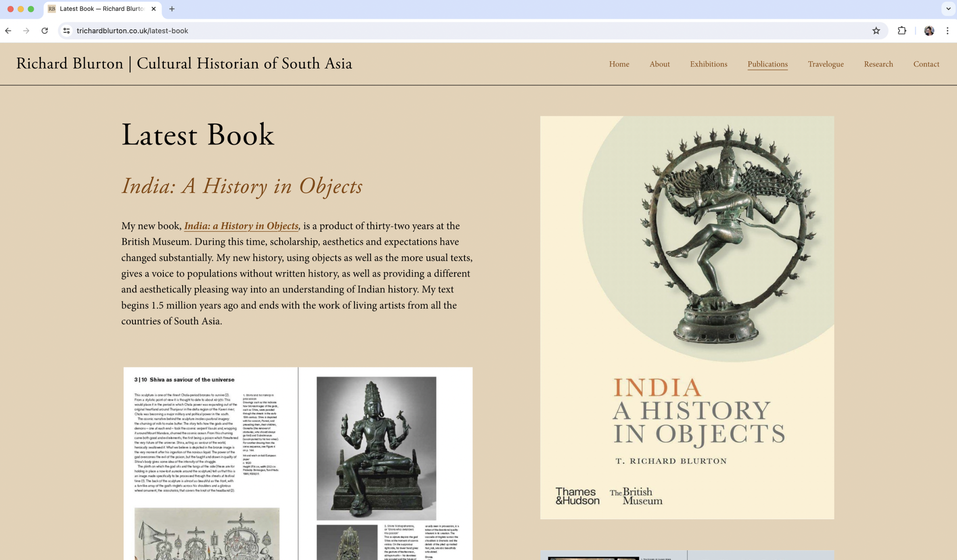Close the Latest Book tab
This screenshot has height=560, width=957.
(154, 9)
